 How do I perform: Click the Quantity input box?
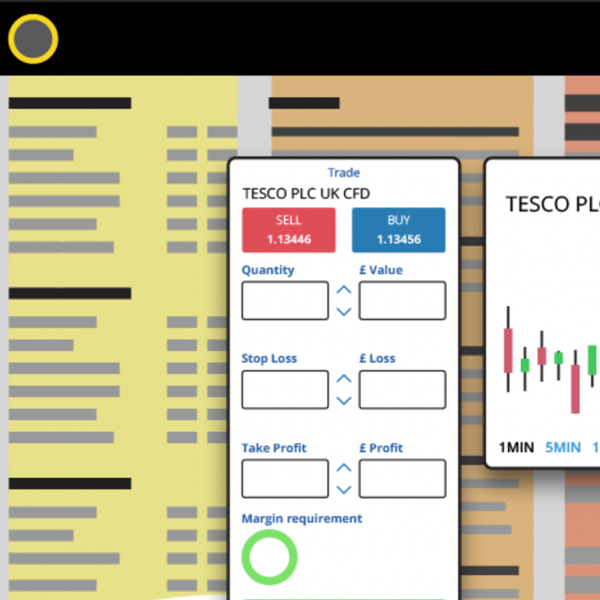pyautogui.click(x=285, y=300)
